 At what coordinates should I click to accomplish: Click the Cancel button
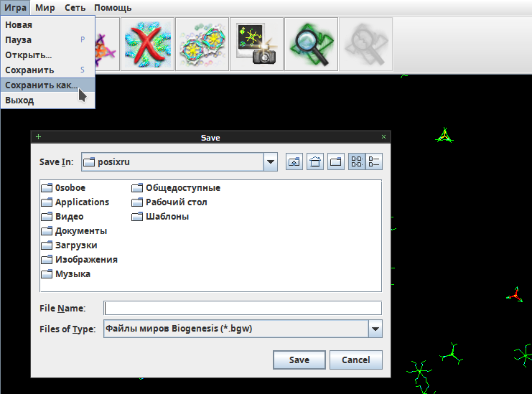356,360
